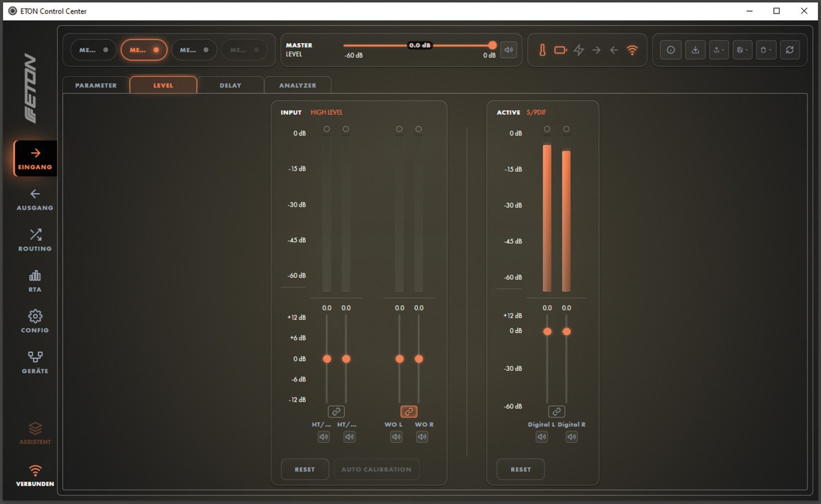Mute the WO L input channel

(396, 437)
